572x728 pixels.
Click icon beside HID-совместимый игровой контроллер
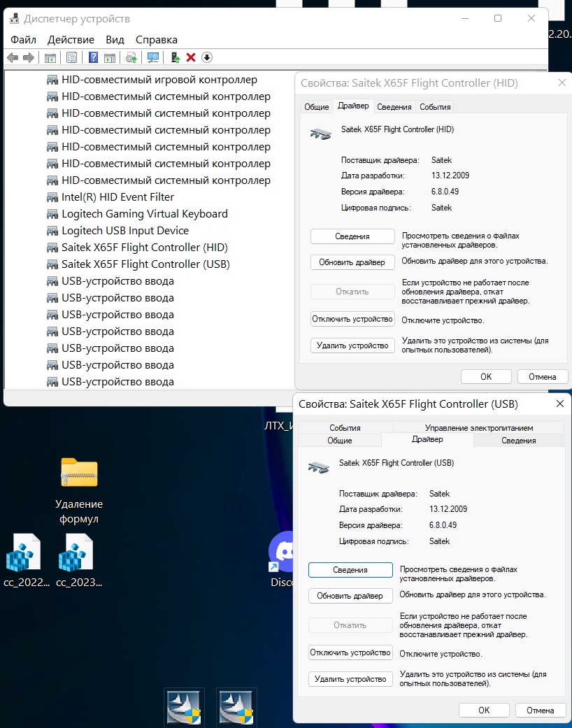pyautogui.click(x=52, y=80)
